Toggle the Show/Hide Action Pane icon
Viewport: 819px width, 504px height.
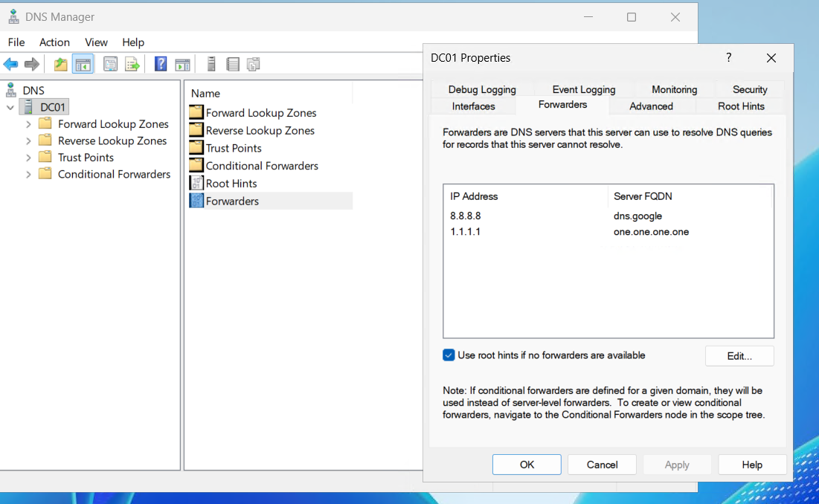click(x=182, y=64)
